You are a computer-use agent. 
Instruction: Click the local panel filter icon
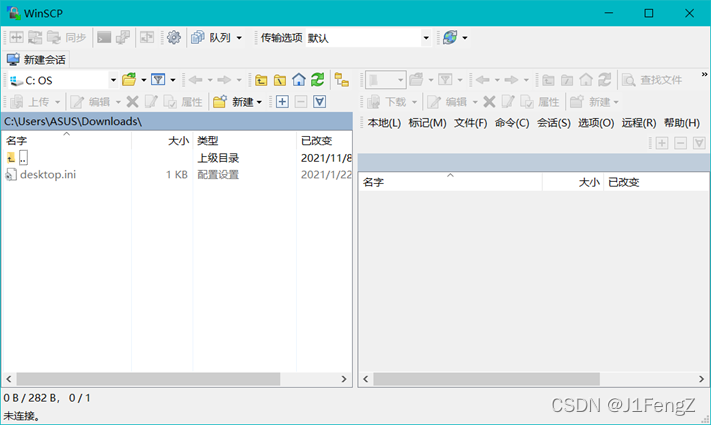[158, 80]
